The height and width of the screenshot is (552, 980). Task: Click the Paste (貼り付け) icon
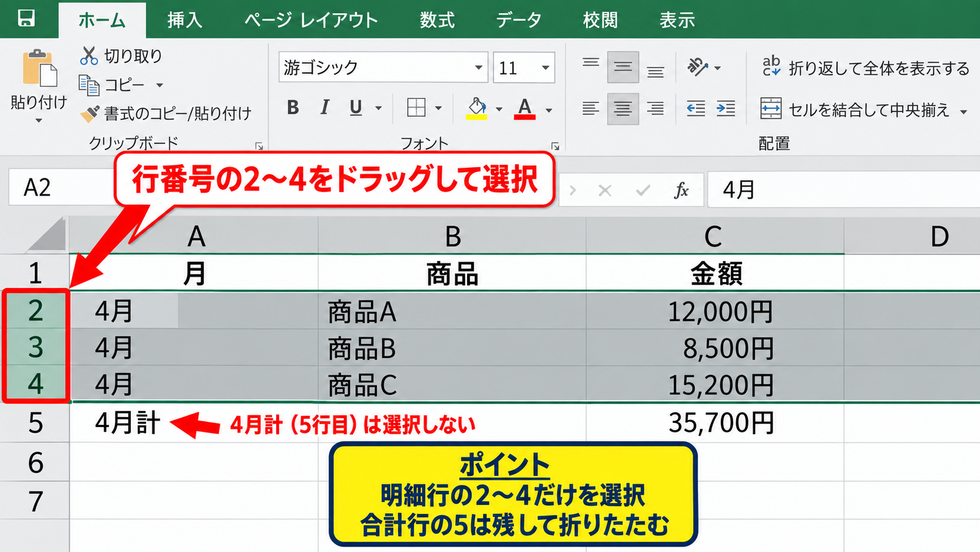click(40, 69)
